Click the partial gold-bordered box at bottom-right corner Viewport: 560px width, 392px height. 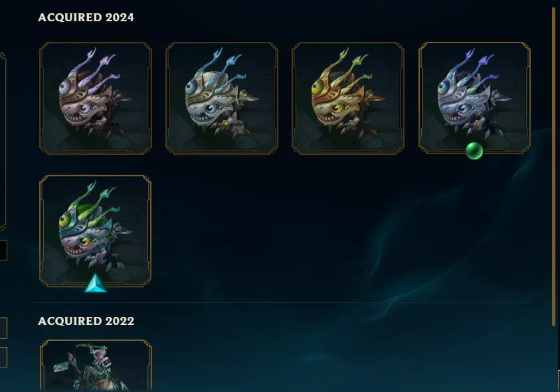pos(558,381)
